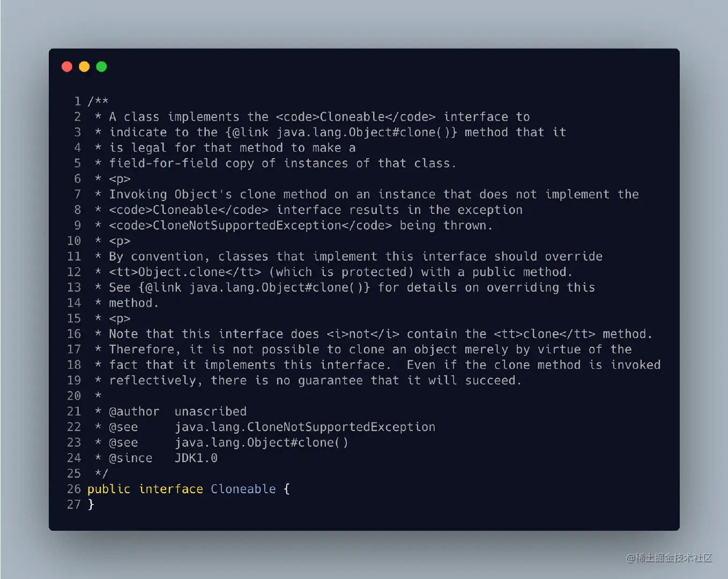Click the 'public' keyword on line 26

tap(109, 489)
